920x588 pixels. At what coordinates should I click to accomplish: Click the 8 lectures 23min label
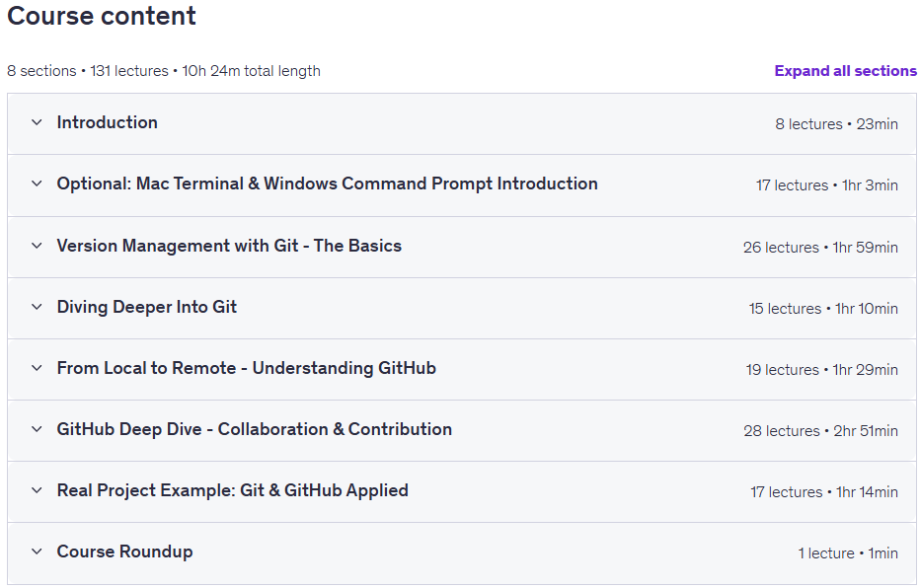coord(837,124)
